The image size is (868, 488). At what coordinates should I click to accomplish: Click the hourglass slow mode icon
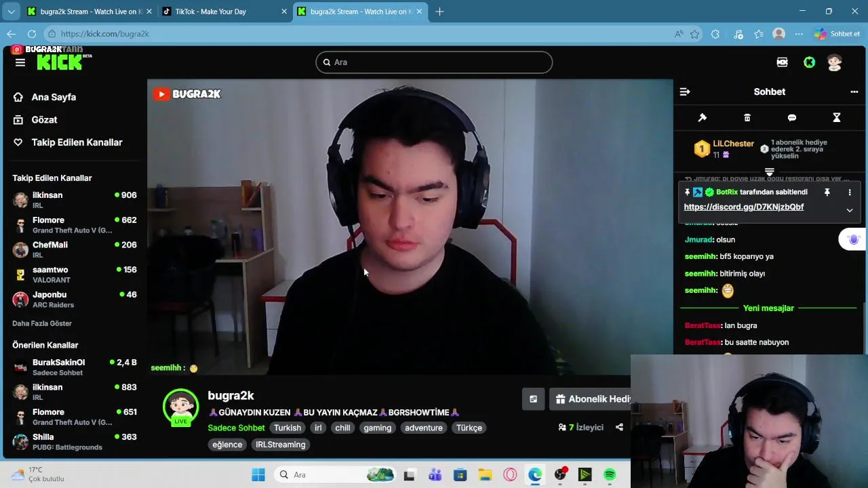[836, 117]
